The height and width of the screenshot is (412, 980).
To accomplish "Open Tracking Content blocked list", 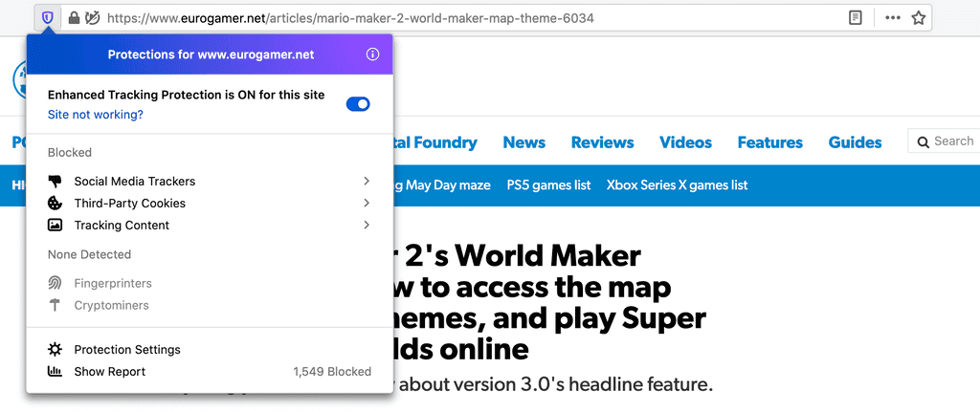I will (210, 225).
